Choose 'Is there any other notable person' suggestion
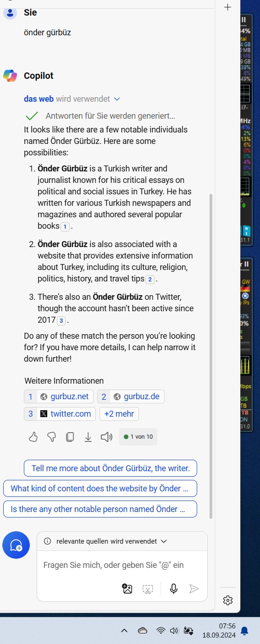Image resolution: width=260 pixels, height=644 pixels. point(100,509)
